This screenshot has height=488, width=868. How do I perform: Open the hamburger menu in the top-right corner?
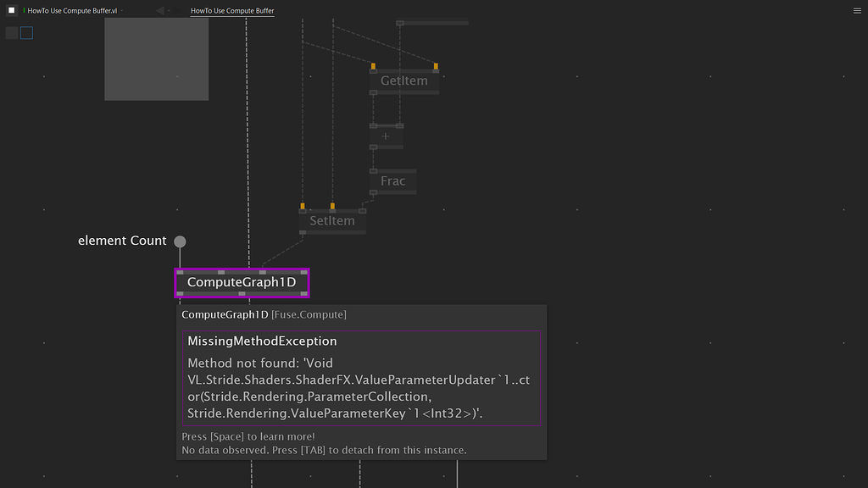857,10
